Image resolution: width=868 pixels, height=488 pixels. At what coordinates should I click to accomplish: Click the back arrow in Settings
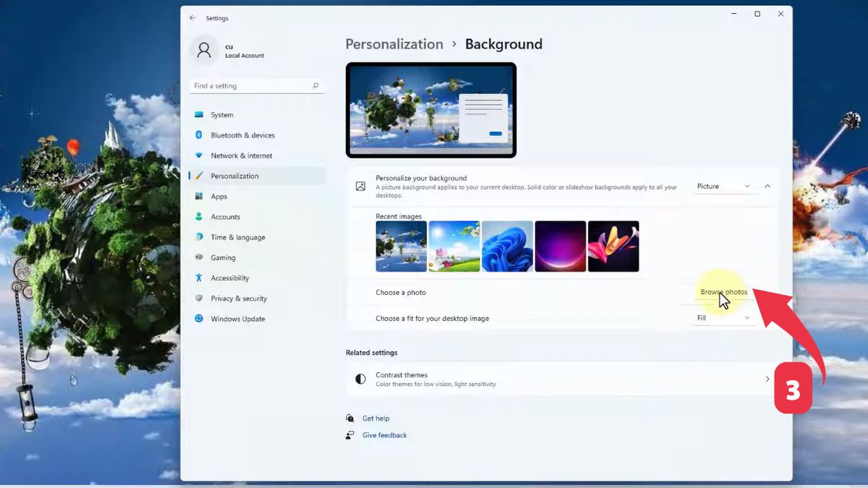192,17
